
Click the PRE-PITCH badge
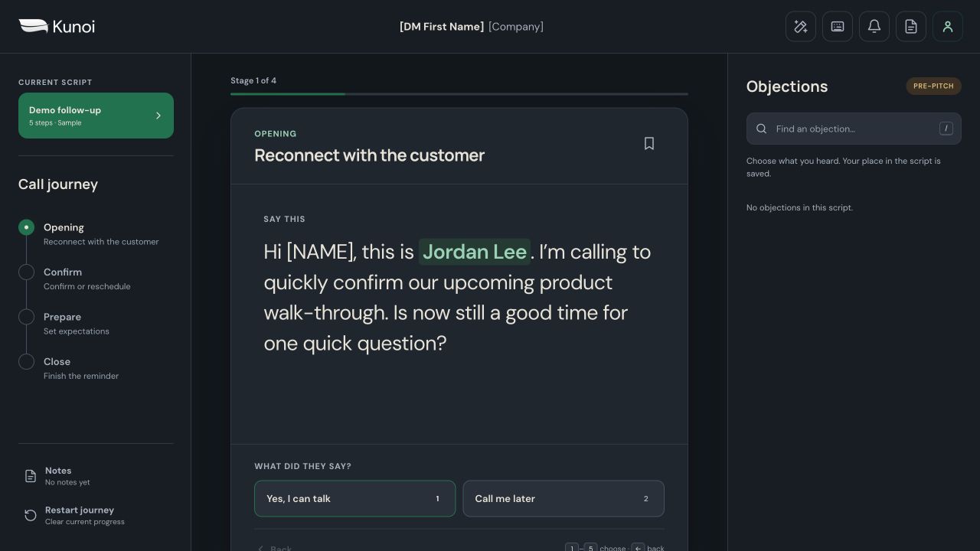(x=933, y=86)
